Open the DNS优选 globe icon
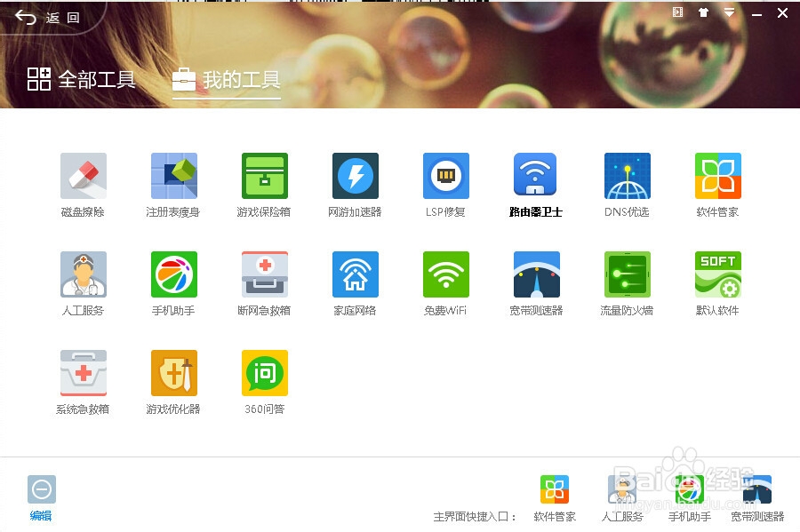The height and width of the screenshot is (532, 800). coord(628,176)
